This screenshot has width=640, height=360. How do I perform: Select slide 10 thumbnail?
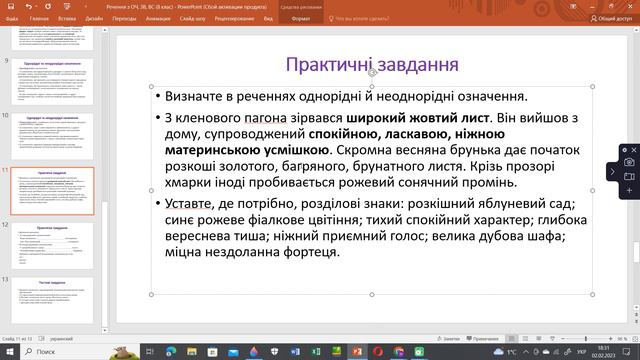point(52,136)
